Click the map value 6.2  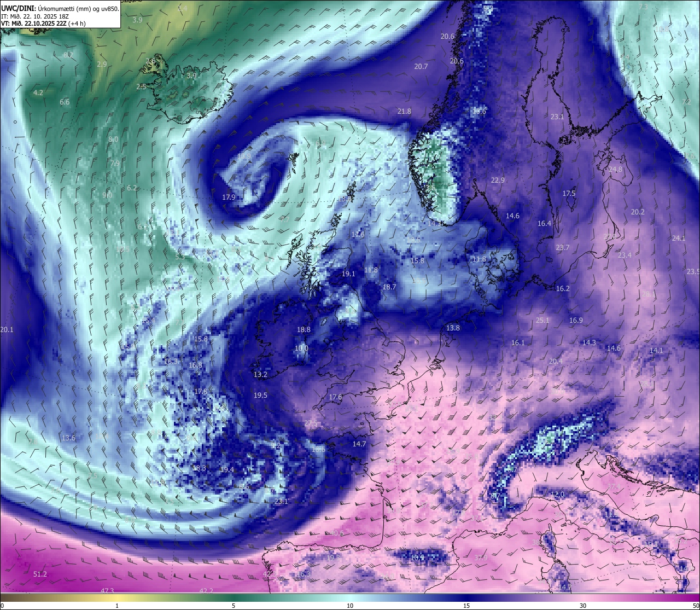[132, 188]
